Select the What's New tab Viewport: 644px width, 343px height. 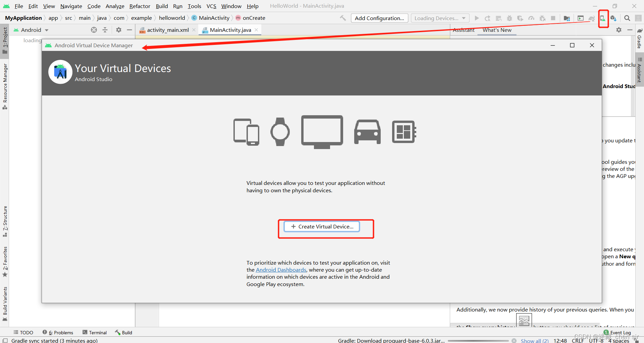tap(497, 30)
